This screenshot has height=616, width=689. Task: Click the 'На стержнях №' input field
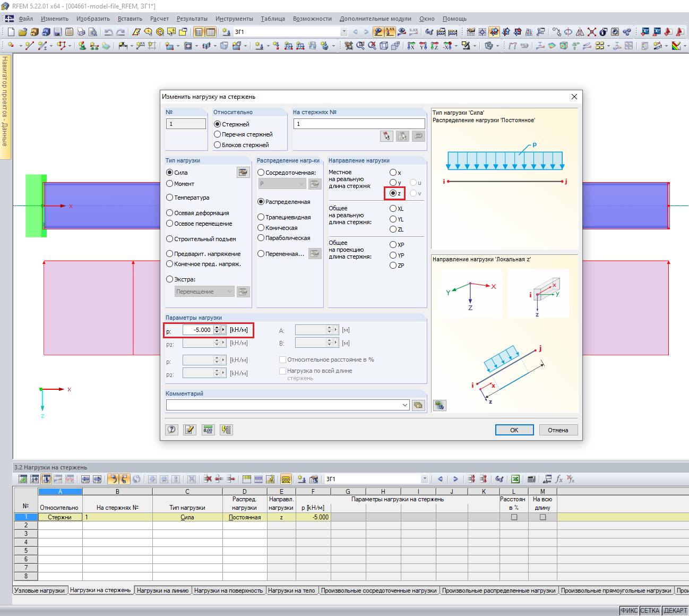pos(359,124)
